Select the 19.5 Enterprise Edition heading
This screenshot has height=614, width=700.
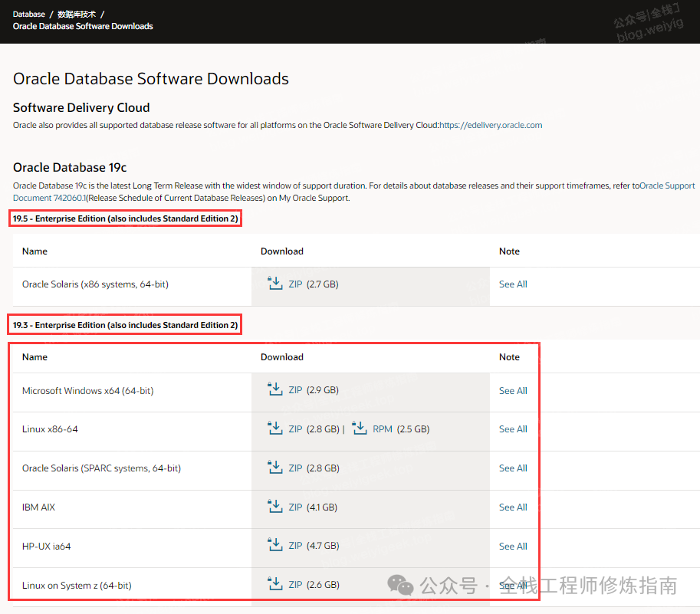pos(126,218)
